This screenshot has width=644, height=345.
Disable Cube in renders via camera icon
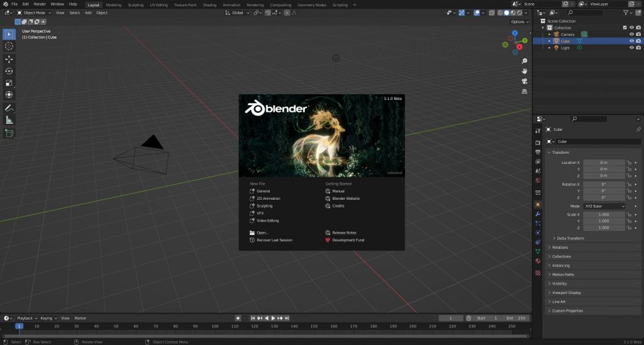pos(638,41)
